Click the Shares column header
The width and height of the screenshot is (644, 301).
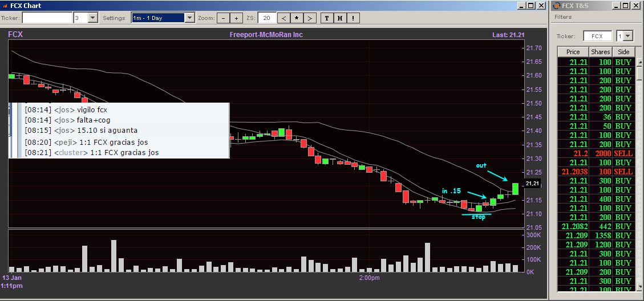pos(601,52)
